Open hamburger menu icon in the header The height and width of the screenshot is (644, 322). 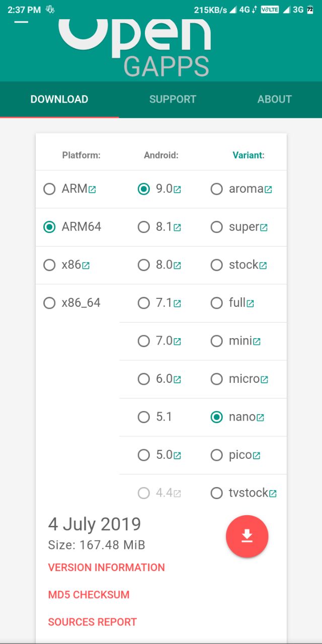click(21, 22)
